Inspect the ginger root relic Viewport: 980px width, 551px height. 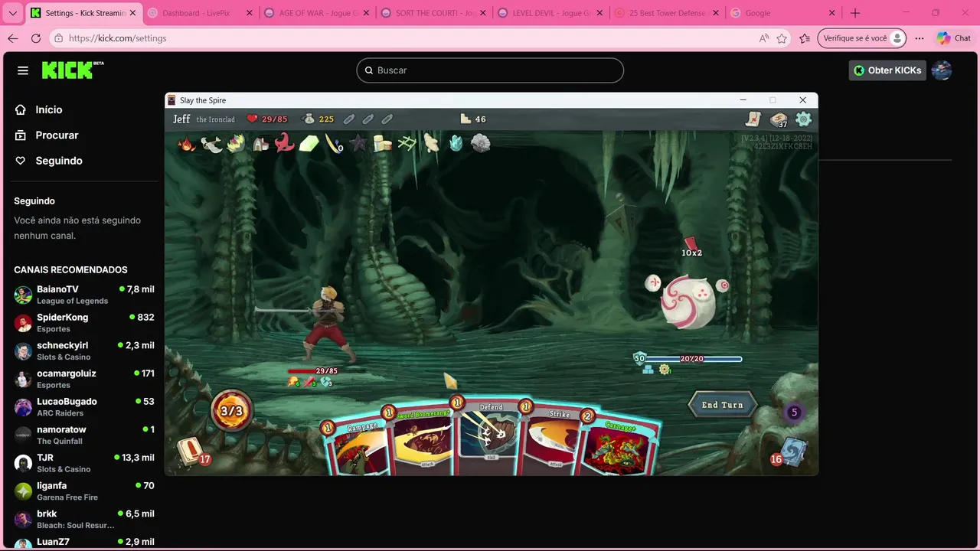432,143
